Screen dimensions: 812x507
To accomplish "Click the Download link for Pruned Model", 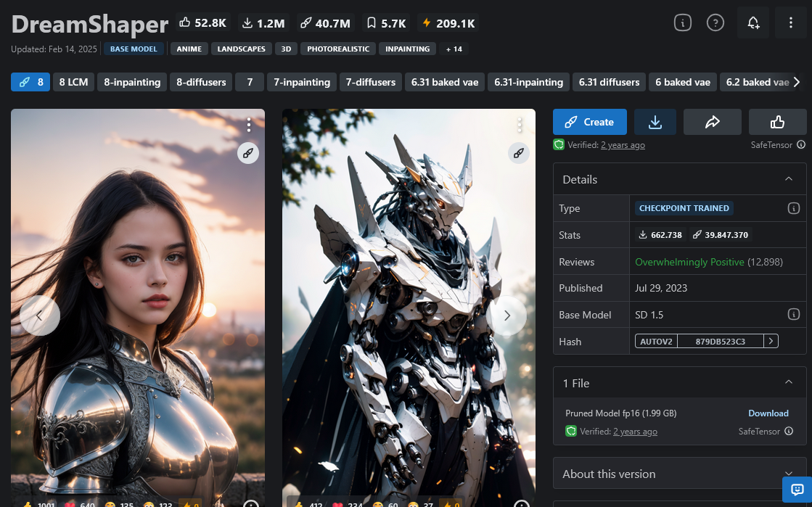I will click(x=768, y=413).
